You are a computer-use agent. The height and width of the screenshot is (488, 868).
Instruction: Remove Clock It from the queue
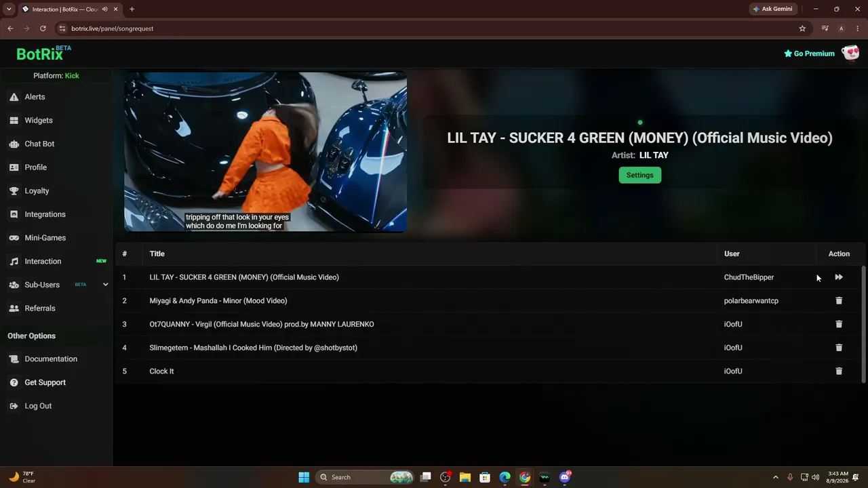(839, 371)
